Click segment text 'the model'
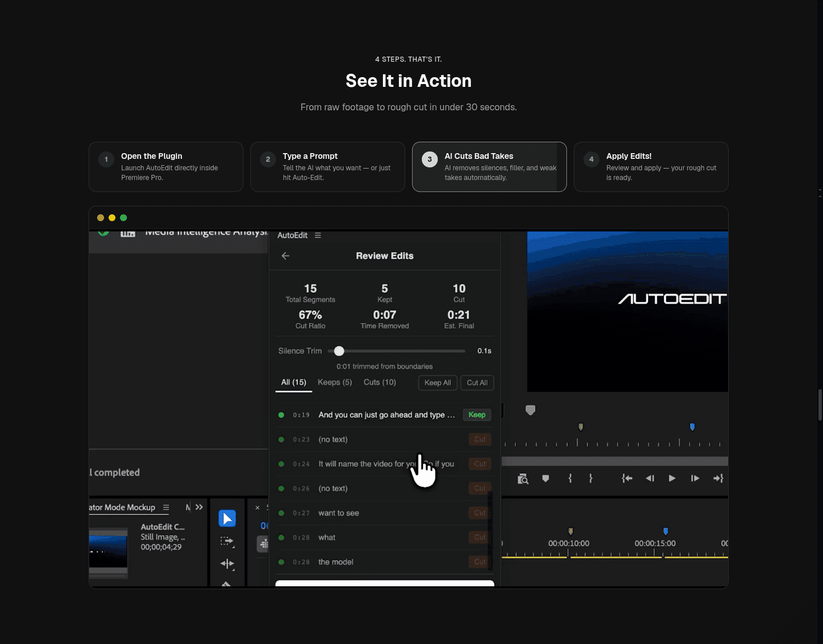The image size is (823, 644). 335,562
